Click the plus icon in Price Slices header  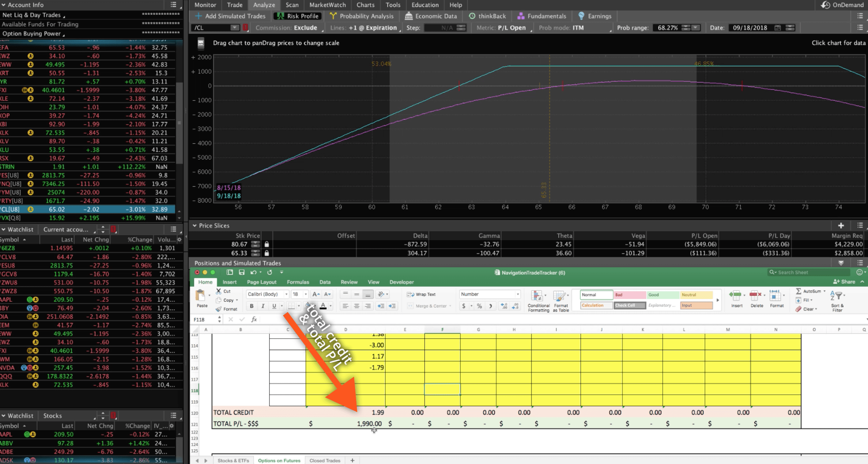coord(841,225)
